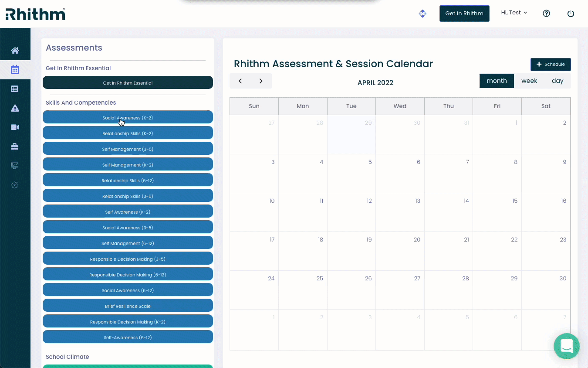
Task: Select April 10 on the calendar
Action: coord(254,212)
